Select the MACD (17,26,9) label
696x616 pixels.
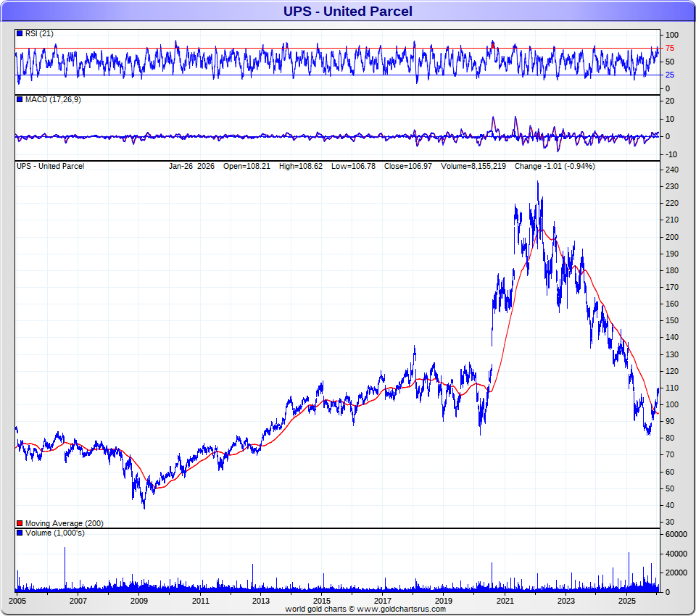(x=53, y=99)
